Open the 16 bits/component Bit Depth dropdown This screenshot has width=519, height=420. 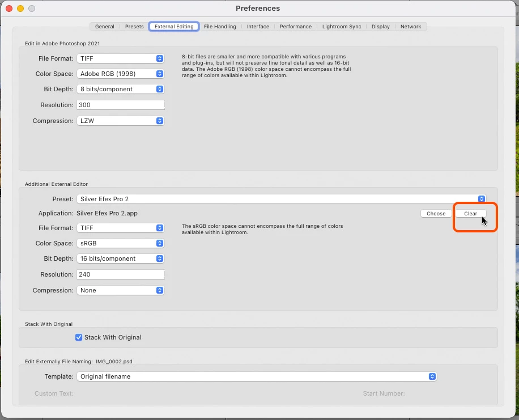(121, 258)
